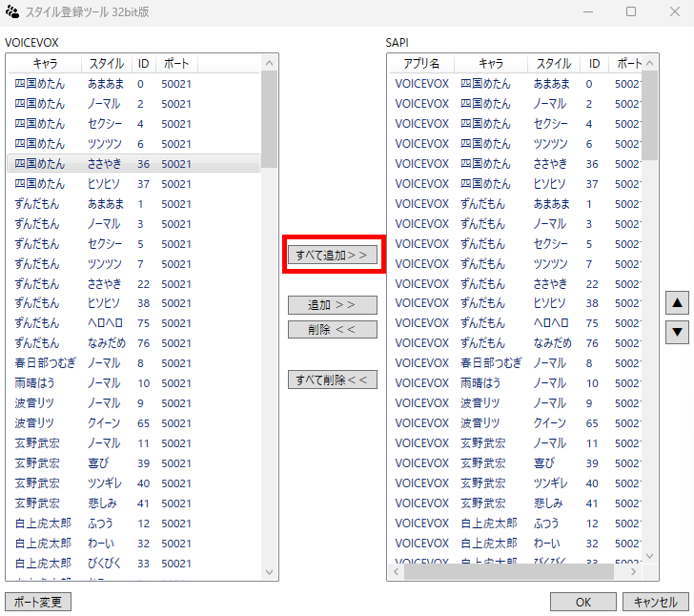Select highlighted 四国めたん ささやき row in VOICEVOX list
694x616 pixels.
tap(134, 164)
